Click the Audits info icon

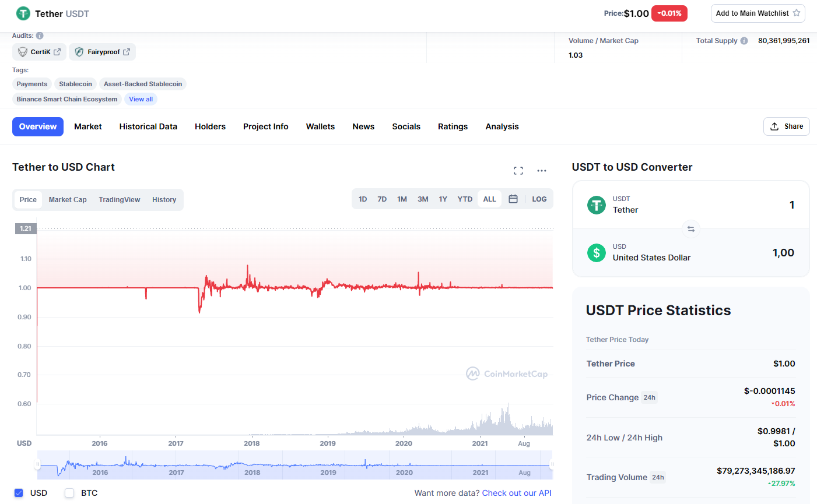click(40, 36)
